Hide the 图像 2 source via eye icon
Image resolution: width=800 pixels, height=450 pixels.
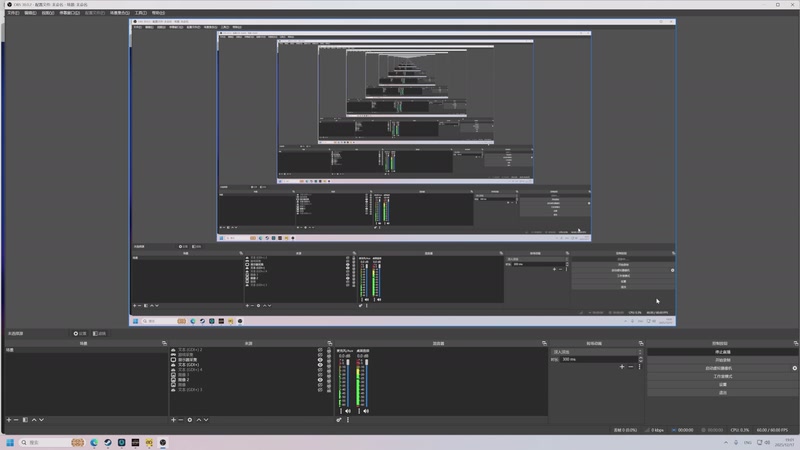pos(320,380)
